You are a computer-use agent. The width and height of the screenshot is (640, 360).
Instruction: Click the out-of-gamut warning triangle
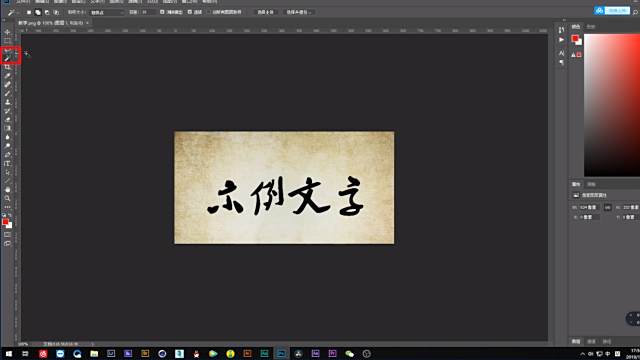(x=573, y=55)
